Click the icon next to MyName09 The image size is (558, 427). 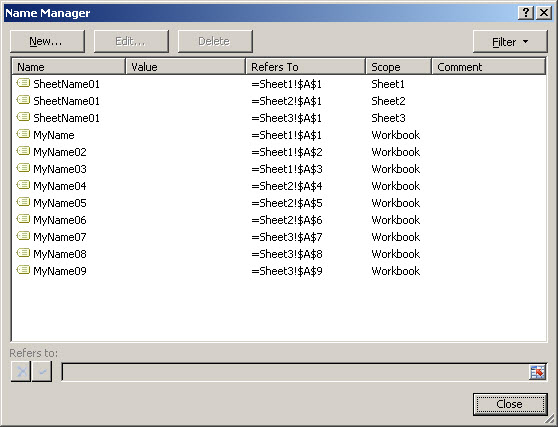coord(23,270)
